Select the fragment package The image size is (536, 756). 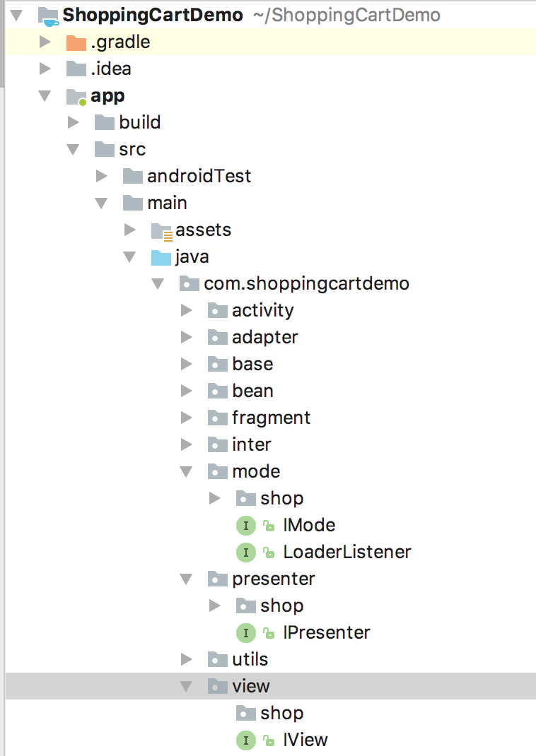[x=271, y=418]
